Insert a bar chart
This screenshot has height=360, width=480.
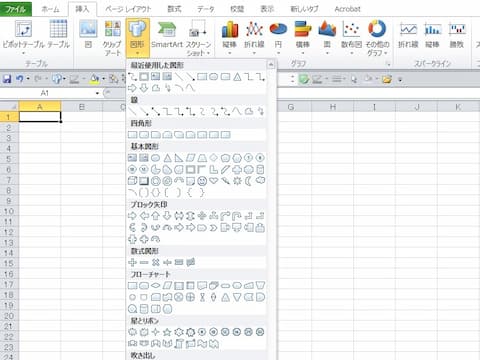click(303, 37)
